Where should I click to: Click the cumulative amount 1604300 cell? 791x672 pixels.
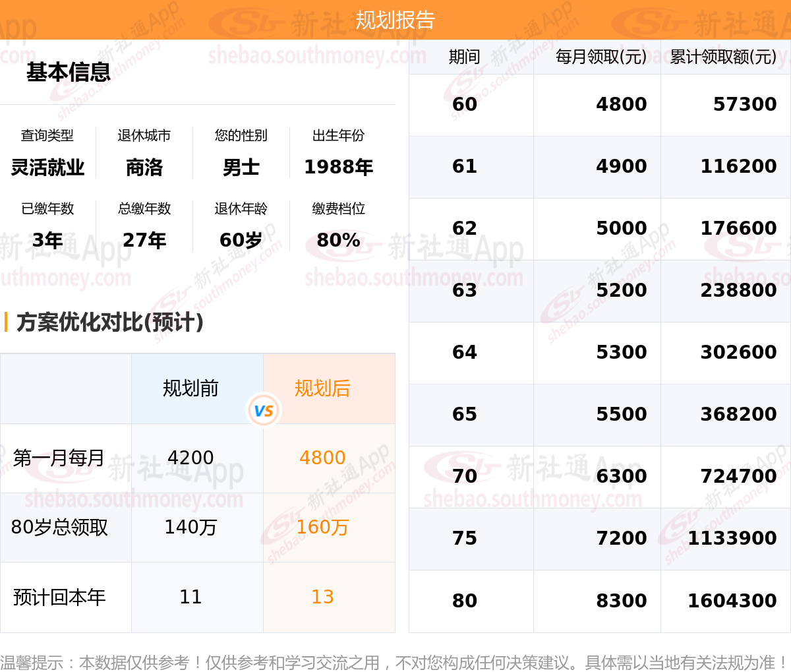click(732, 601)
